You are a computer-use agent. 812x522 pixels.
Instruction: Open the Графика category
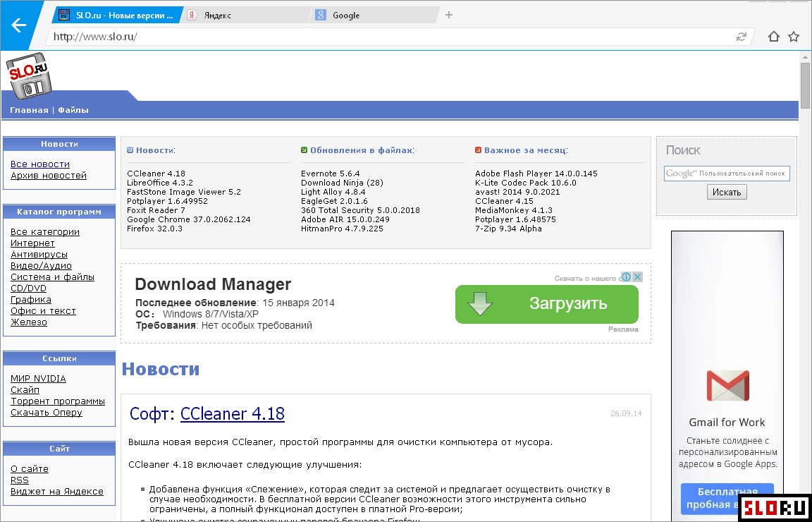tap(30, 300)
